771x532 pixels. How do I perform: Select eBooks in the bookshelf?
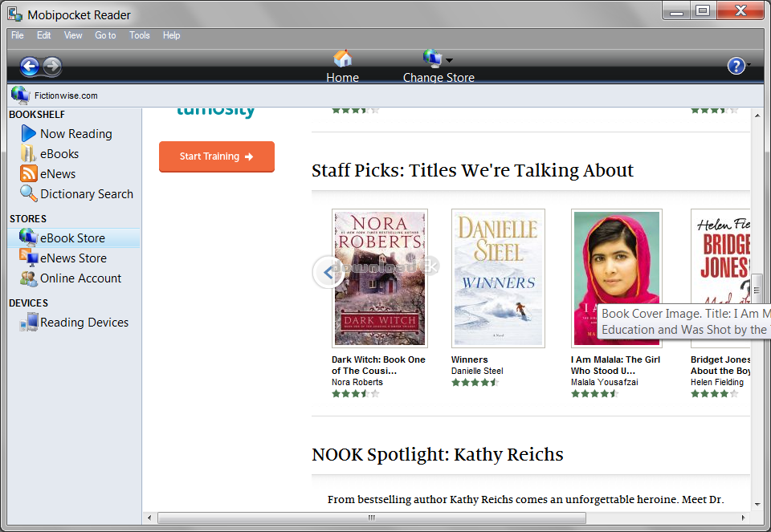(59, 154)
